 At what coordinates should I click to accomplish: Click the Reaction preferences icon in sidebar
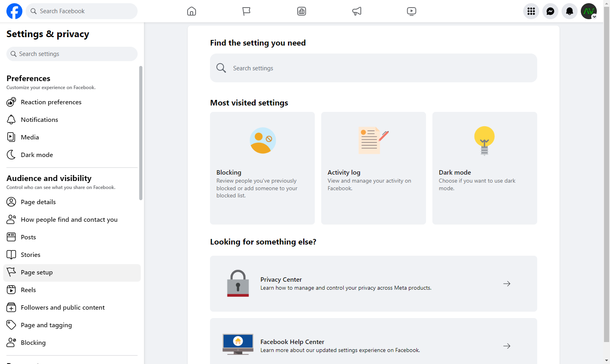[x=11, y=102]
